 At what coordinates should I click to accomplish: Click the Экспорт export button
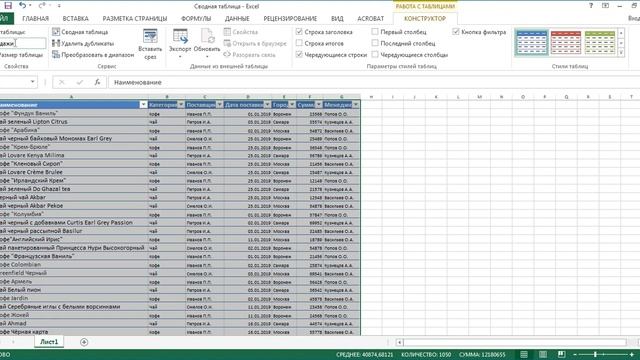[180, 43]
